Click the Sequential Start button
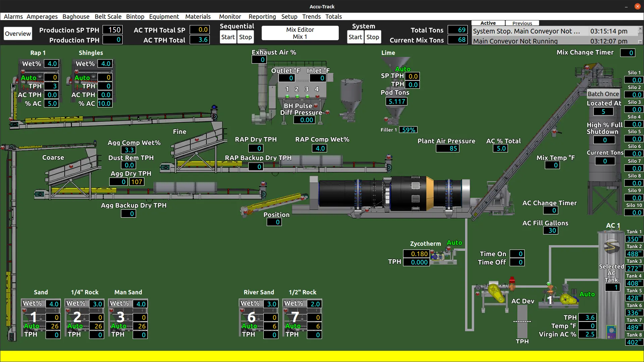This screenshot has width=644, height=362. pos(228,37)
